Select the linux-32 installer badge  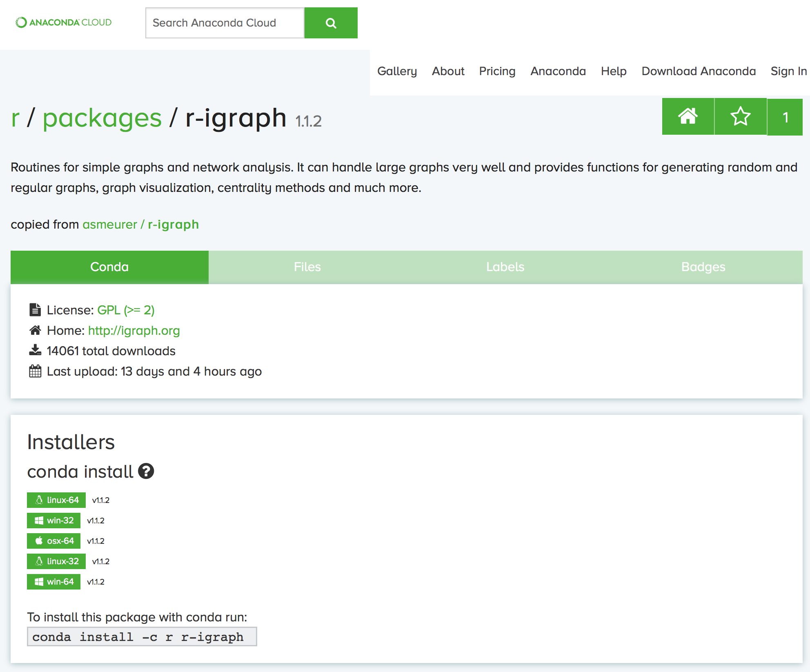[x=56, y=561]
